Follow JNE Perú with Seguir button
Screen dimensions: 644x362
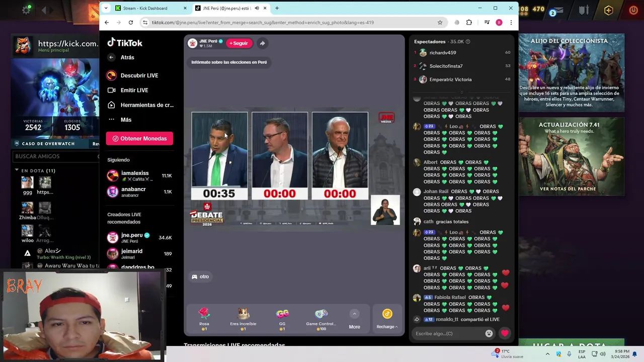[239, 43]
